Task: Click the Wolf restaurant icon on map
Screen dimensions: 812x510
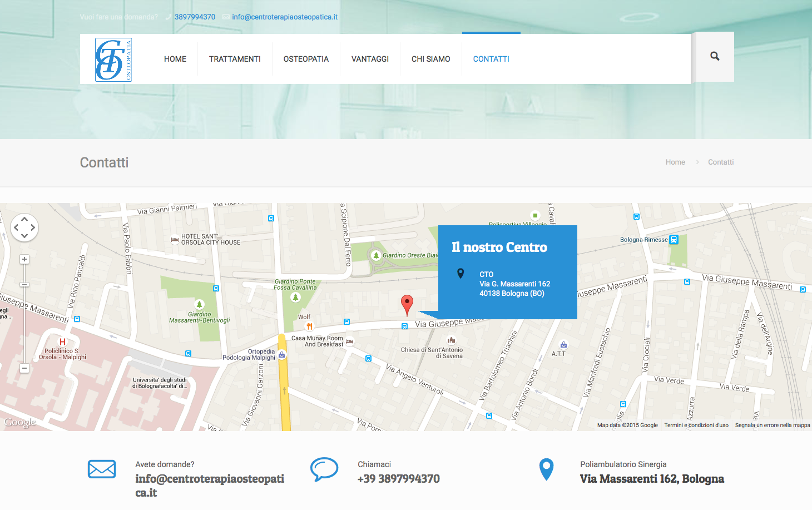Action: click(309, 326)
